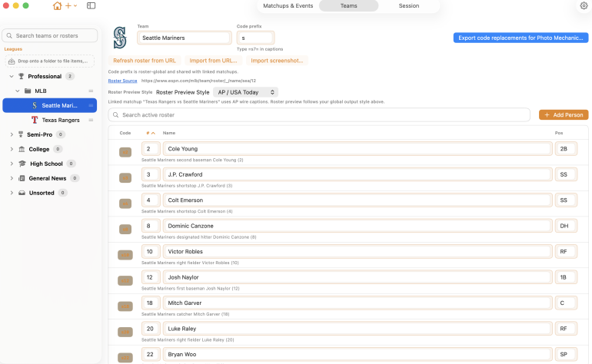Click the code badge for Cole Young
This screenshot has height=364, width=592.
pos(125,152)
